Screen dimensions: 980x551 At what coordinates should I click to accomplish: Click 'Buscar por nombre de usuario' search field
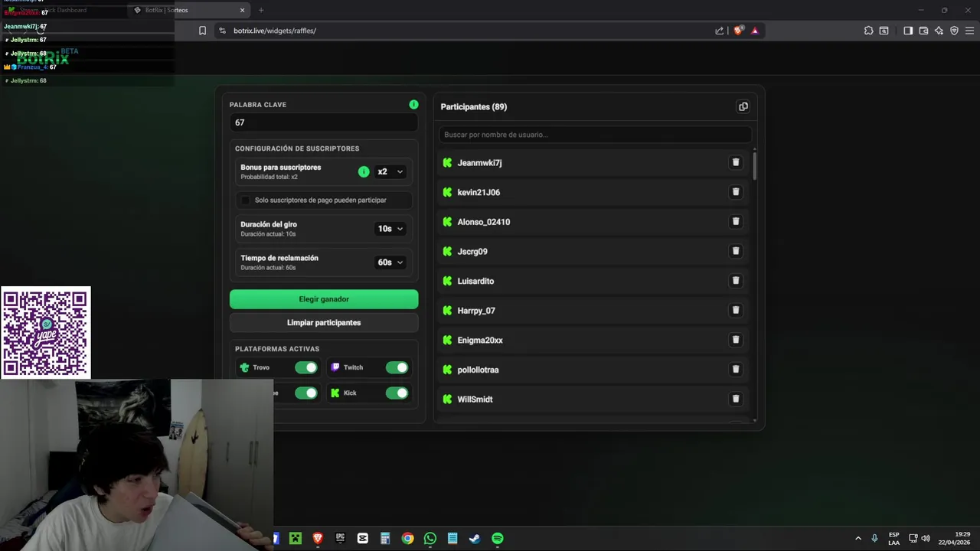(x=594, y=135)
